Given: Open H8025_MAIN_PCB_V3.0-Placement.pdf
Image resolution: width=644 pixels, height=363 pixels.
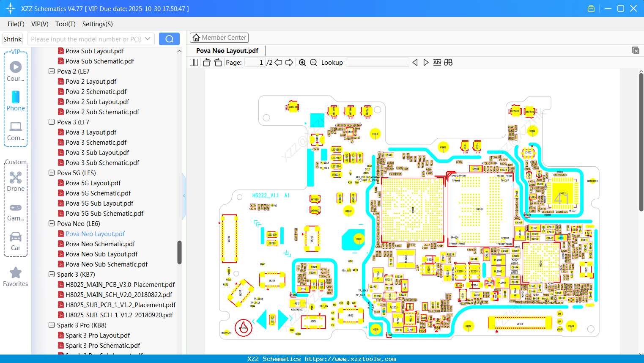Looking at the screenshot, I should 120,285.
